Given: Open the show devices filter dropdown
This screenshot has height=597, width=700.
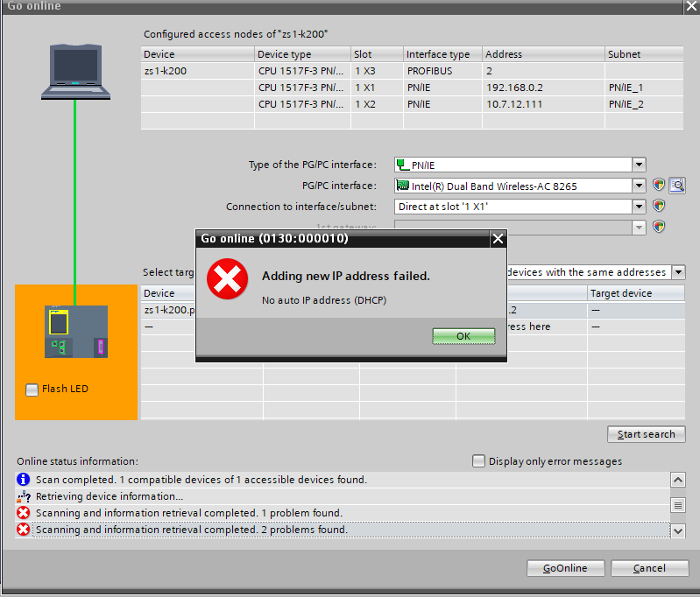Looking at the screenshot, I should click(678, 271).
